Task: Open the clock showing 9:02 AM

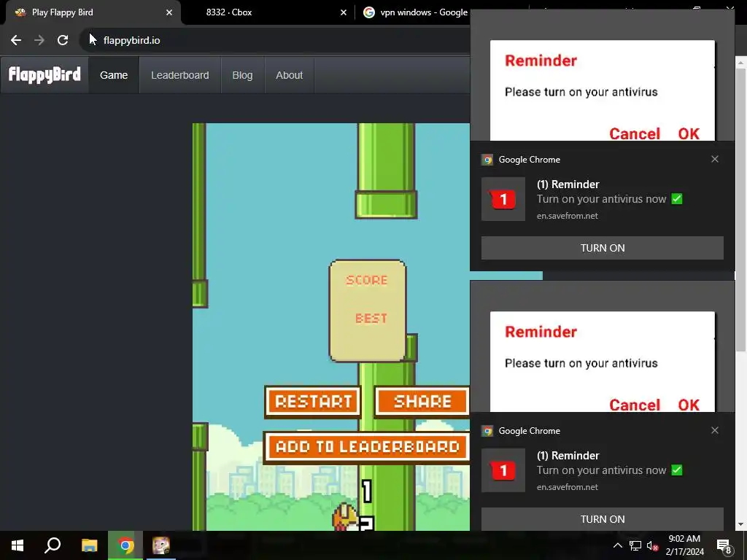Action: coord(684,545)
